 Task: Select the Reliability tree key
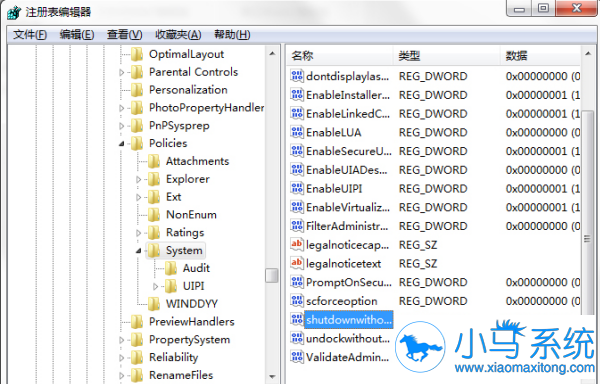tap(173, 357)
